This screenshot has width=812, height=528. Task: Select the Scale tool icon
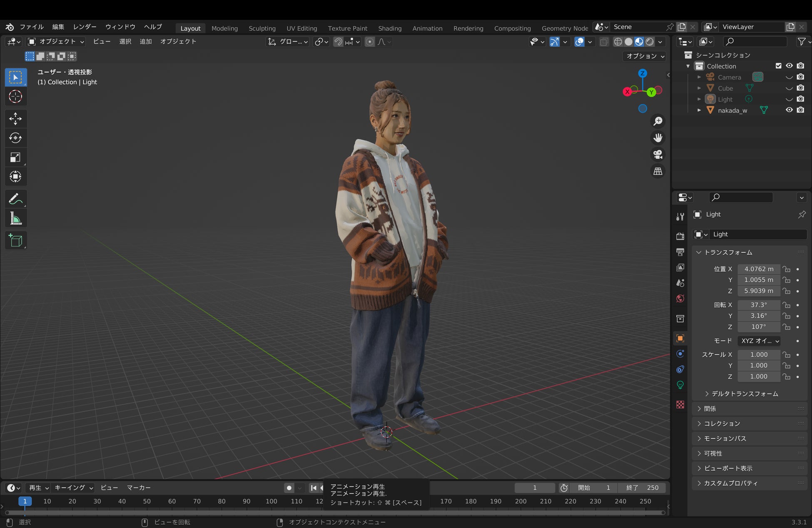(15, 157)
